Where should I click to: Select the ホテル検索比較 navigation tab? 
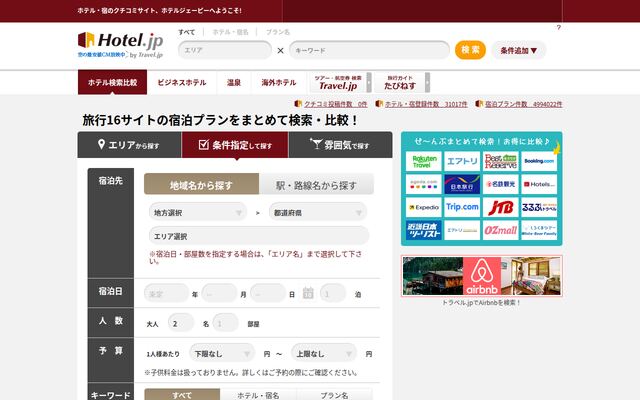point(112,82)
